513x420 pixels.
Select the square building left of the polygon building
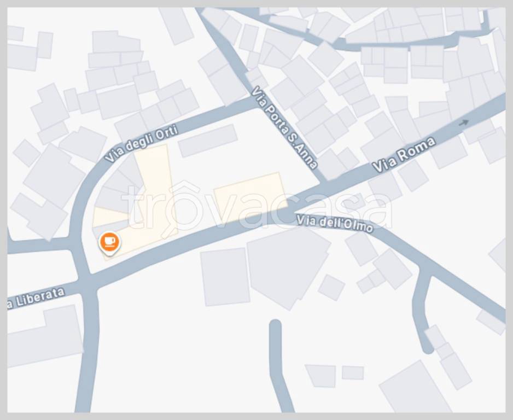coord(225,277)
